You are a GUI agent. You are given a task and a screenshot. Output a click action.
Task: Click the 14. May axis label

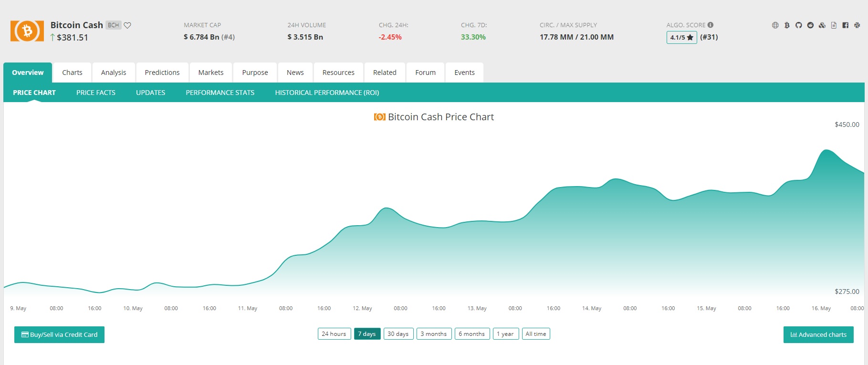[x=592, y=308]
